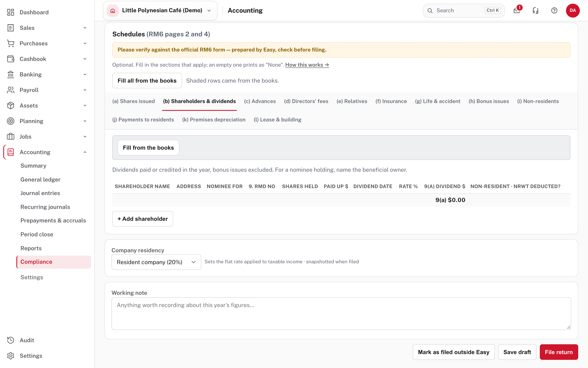Open the DA user avatar

coord(573,10)
